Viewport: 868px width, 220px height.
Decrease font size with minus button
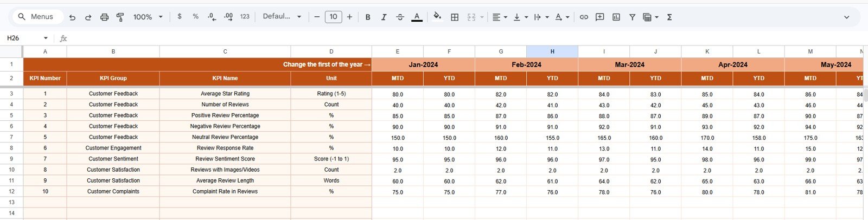(317, 17)
